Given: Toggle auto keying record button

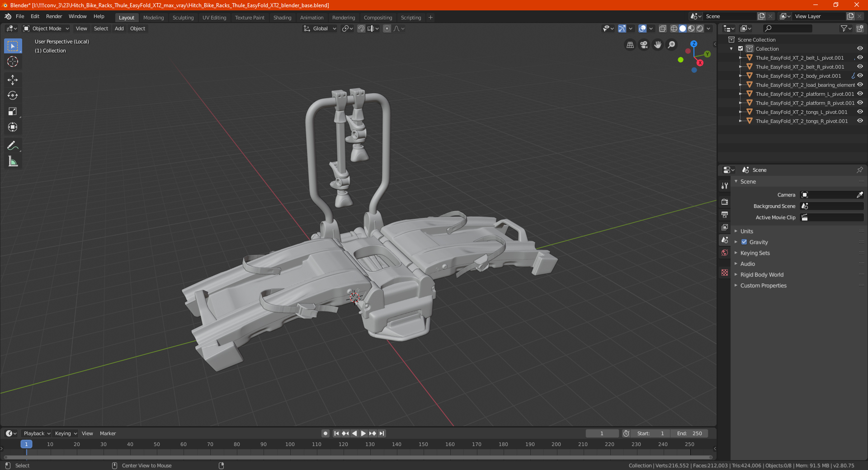Looking at the screenshot, I should tap(325, 433).
